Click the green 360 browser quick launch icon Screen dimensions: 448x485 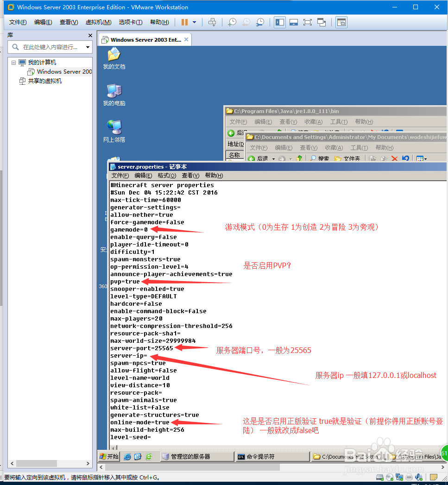pyautogui.click(x=149, y=457)
